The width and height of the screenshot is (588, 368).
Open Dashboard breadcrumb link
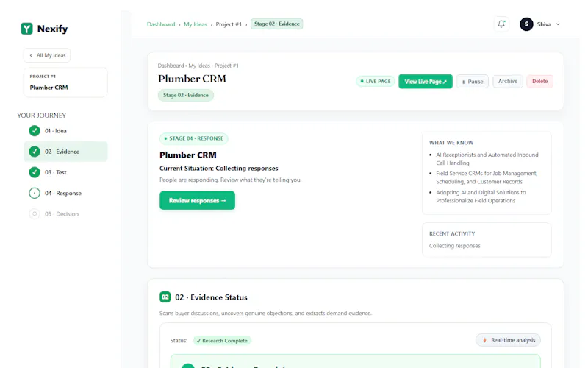pyautogui.click(x=161, y=24)
